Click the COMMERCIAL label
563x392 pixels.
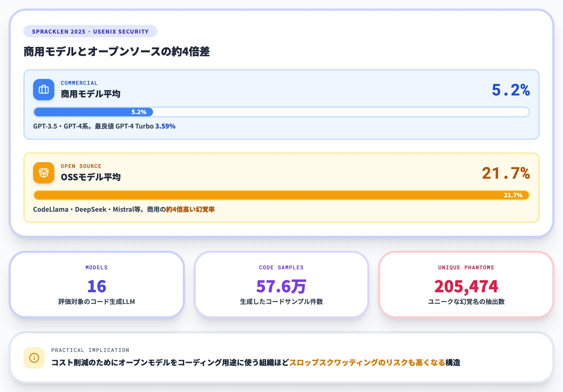pyautogui.click(x=79, y=83)
